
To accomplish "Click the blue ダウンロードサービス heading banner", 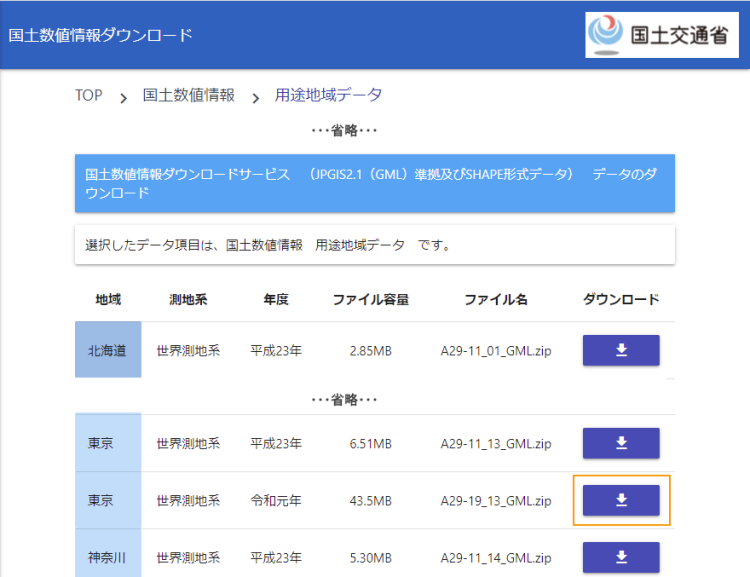I will pyautogui.click(x=375, y=183).
